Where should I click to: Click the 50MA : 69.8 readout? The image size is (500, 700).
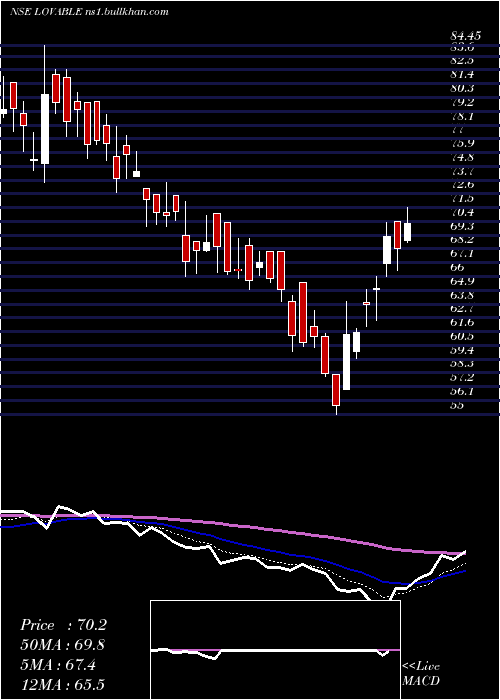(x=63, y=645)
